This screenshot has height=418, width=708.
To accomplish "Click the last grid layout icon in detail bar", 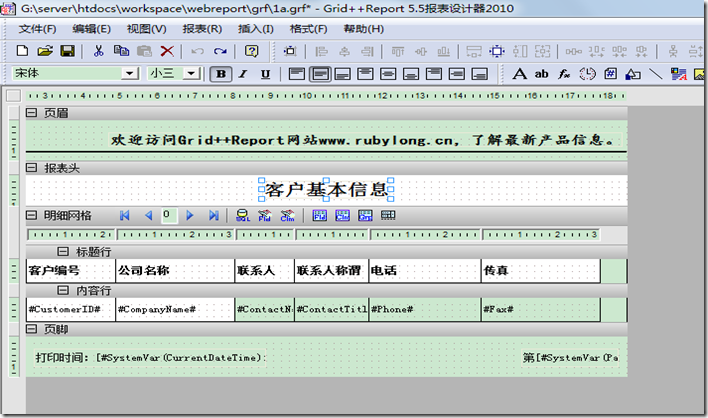I will click(x=388, y=215).
